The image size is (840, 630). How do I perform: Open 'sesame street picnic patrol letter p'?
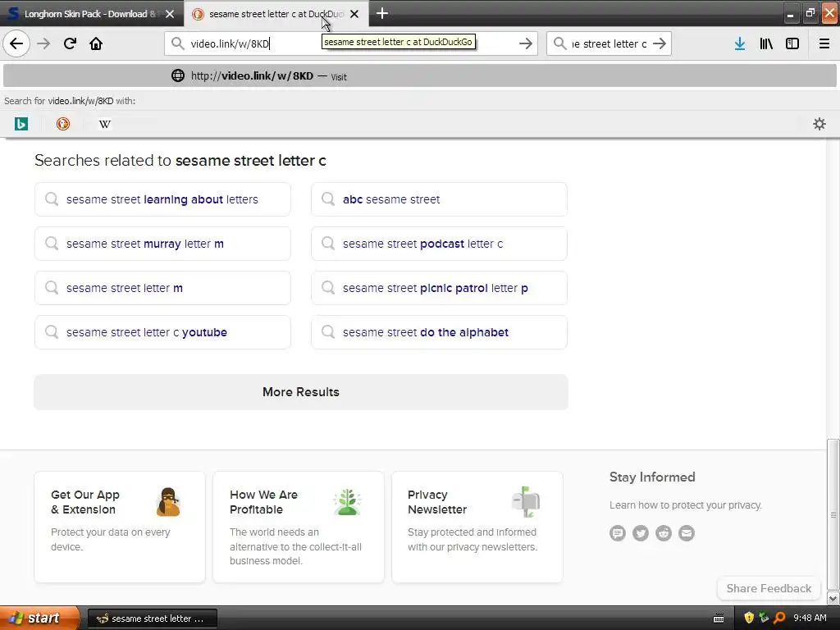tap(439, 288)
